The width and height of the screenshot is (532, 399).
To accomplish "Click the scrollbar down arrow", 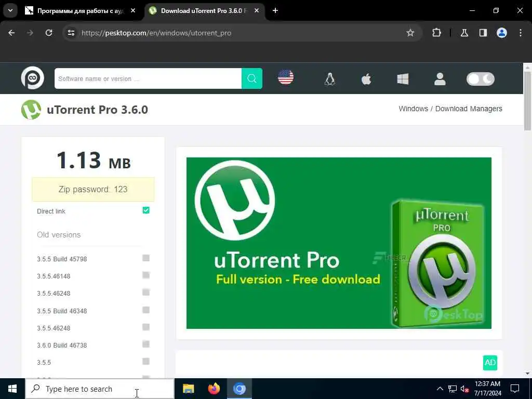I will tap(527, 373).
